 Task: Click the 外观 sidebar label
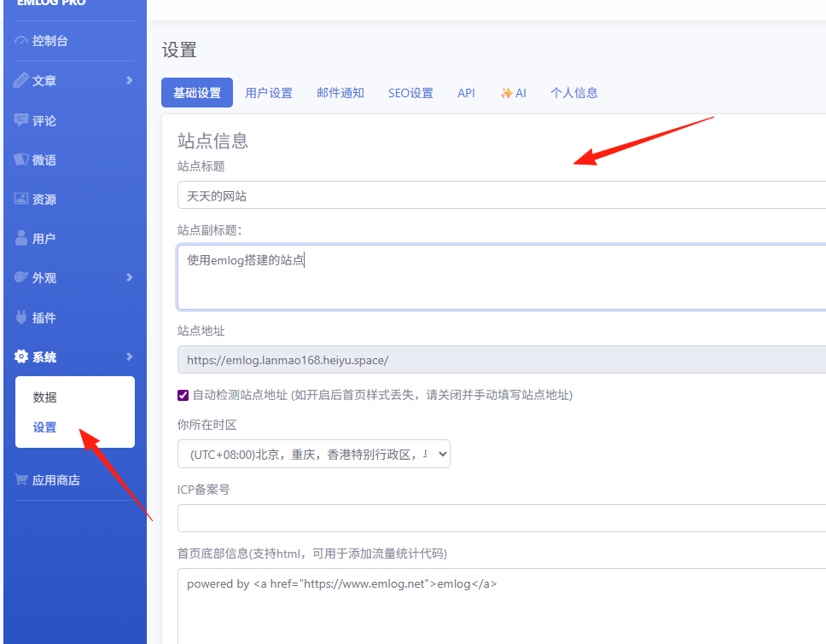click(44, 278)
